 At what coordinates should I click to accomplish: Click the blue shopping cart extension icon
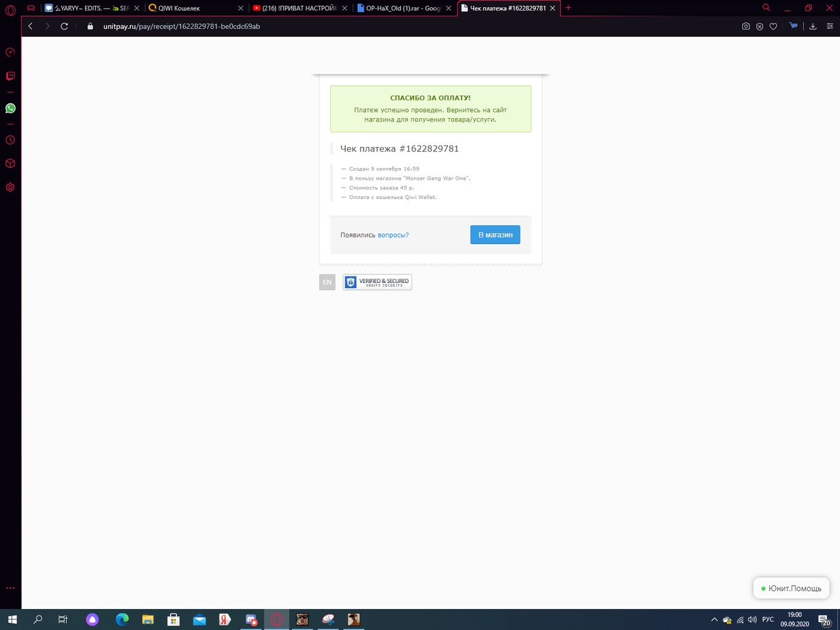coord(793,26)
